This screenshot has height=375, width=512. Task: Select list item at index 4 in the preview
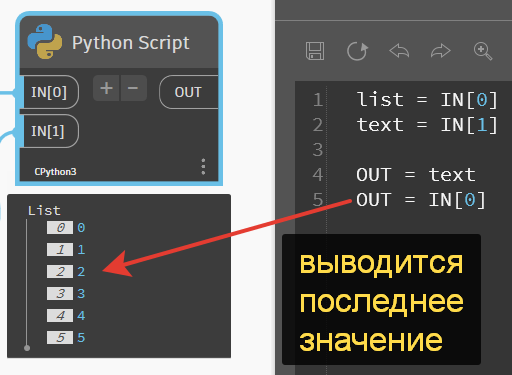coord(66,316)
